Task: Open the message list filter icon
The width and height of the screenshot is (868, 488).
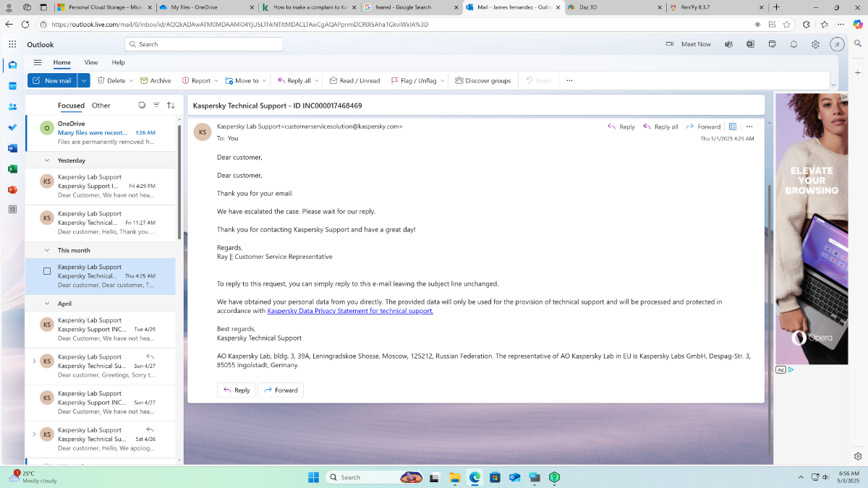Action: pos(156,105)
